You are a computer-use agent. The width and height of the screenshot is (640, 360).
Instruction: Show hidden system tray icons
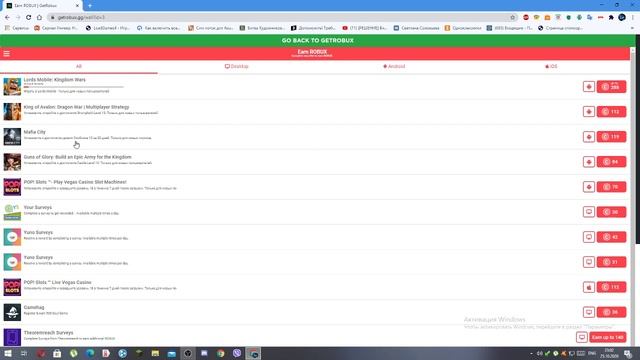click(531, 353)
